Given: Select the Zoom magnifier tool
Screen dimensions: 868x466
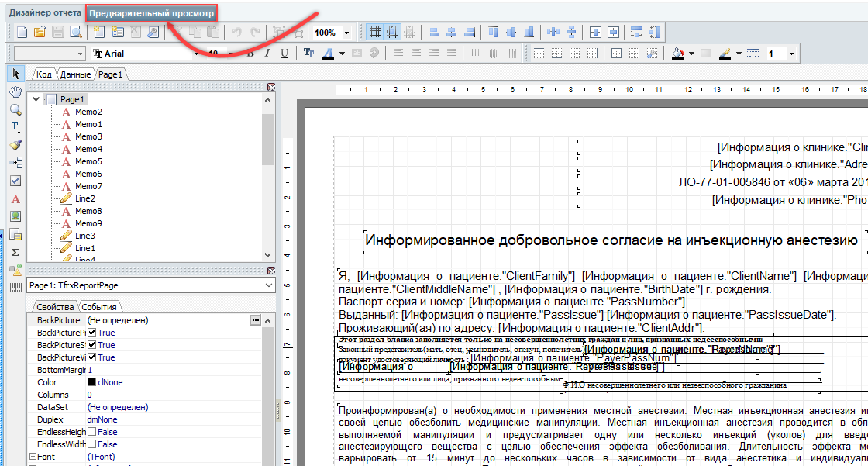Looking at the screenshot, I should coord(15,109).
